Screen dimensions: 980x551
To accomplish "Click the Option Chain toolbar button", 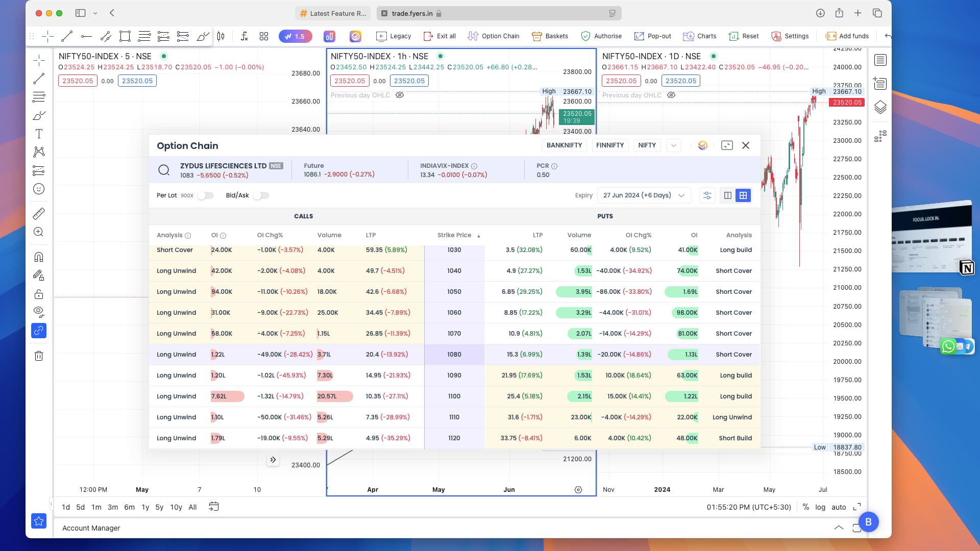I will tap(494, 36).
